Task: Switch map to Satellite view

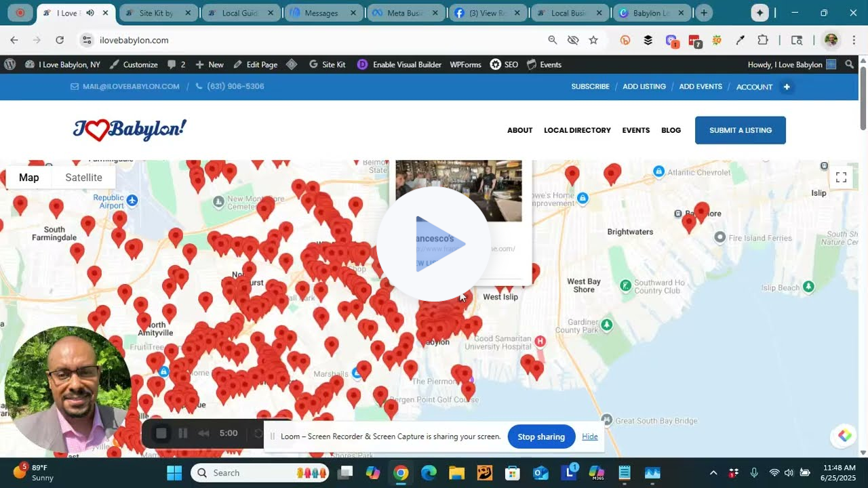Action: [83, 178]
